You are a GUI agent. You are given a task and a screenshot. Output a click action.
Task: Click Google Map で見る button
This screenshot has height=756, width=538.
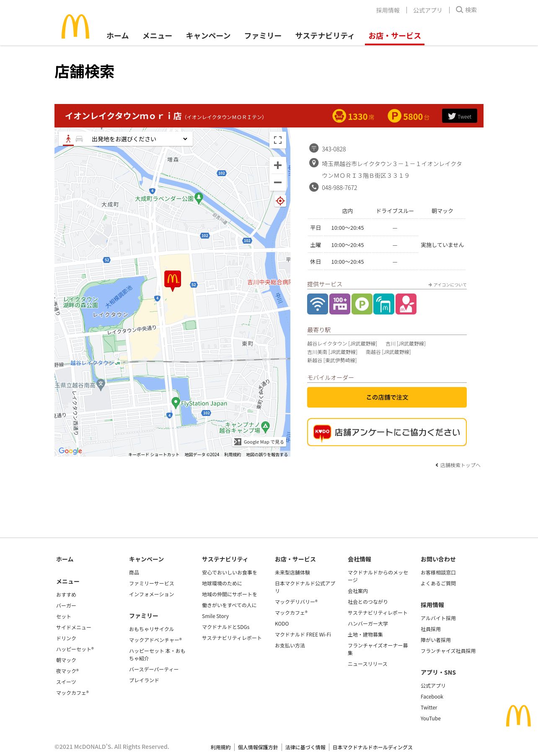click(x=259, y=442)
